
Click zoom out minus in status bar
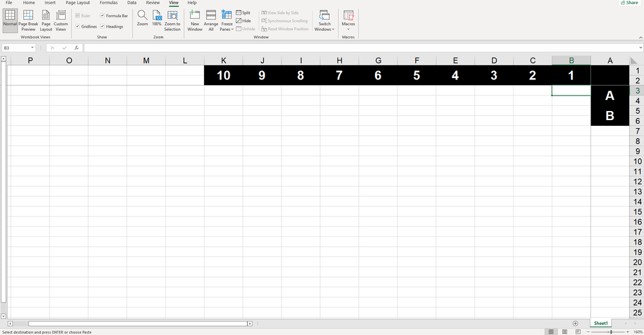pos(588,332)
